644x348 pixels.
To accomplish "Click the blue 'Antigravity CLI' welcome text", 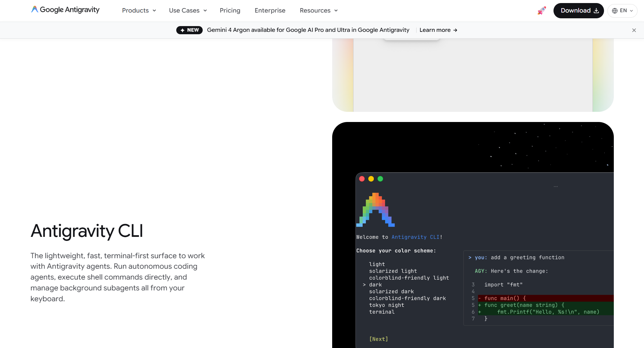I will (x=416, y=237).
